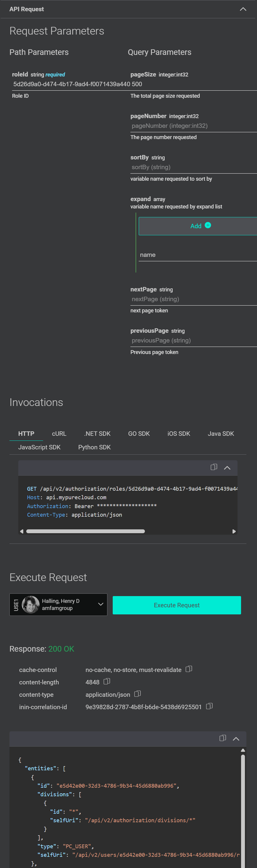Click the pageNumber input field
Viewport: 257px width, 868px height.
click(x=193, y=126)
